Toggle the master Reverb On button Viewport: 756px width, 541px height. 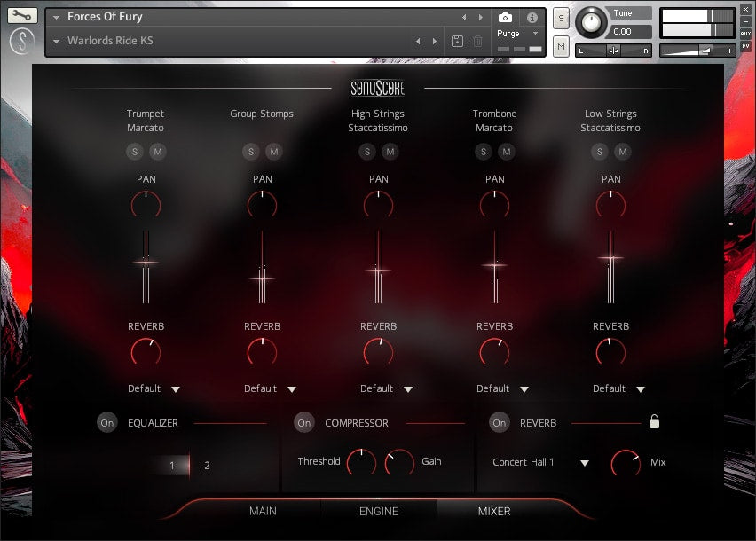tap(499, 423)
